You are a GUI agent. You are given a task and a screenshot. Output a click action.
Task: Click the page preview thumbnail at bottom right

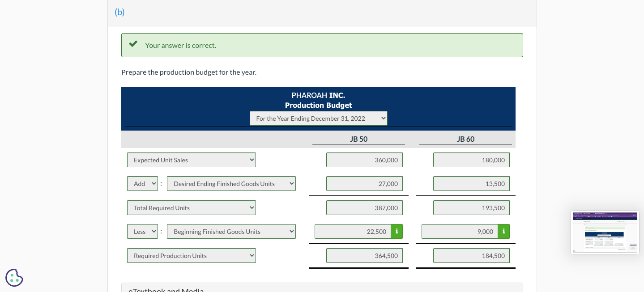605,232
